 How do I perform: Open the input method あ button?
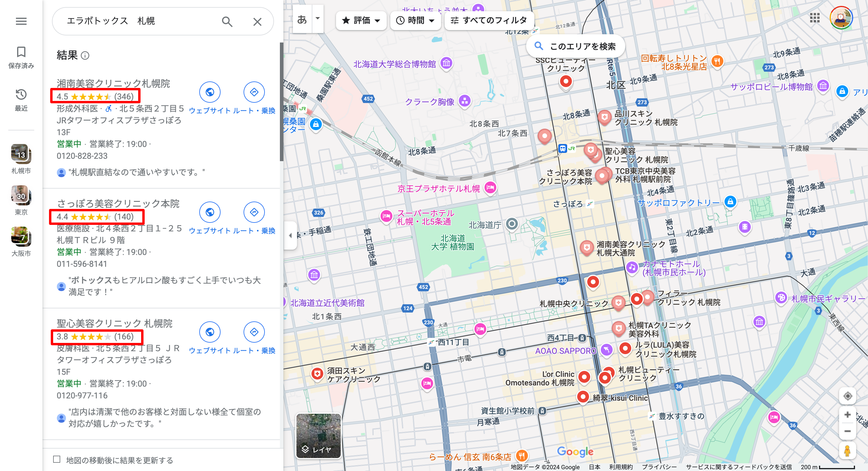tap(302, 19)
